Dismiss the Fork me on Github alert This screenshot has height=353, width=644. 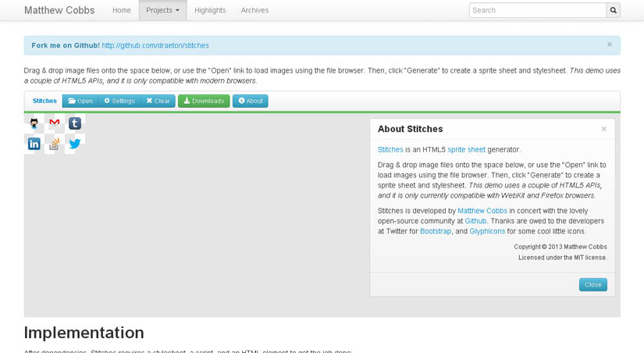(610, 45)
